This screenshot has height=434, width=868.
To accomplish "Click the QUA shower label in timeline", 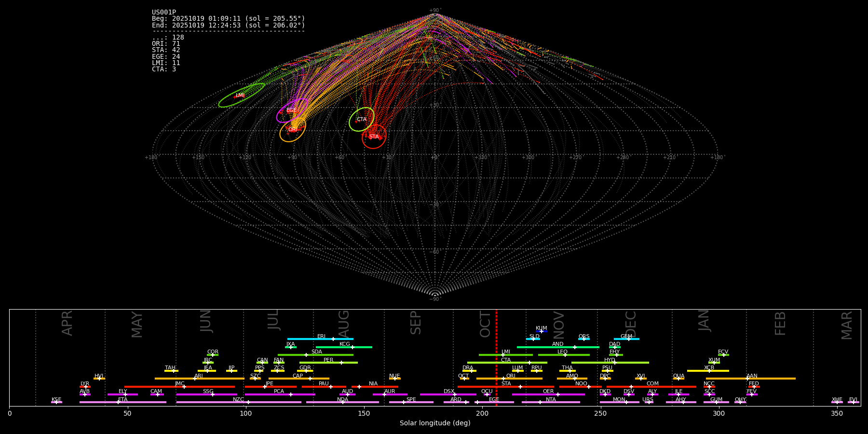I will (678, 376).
